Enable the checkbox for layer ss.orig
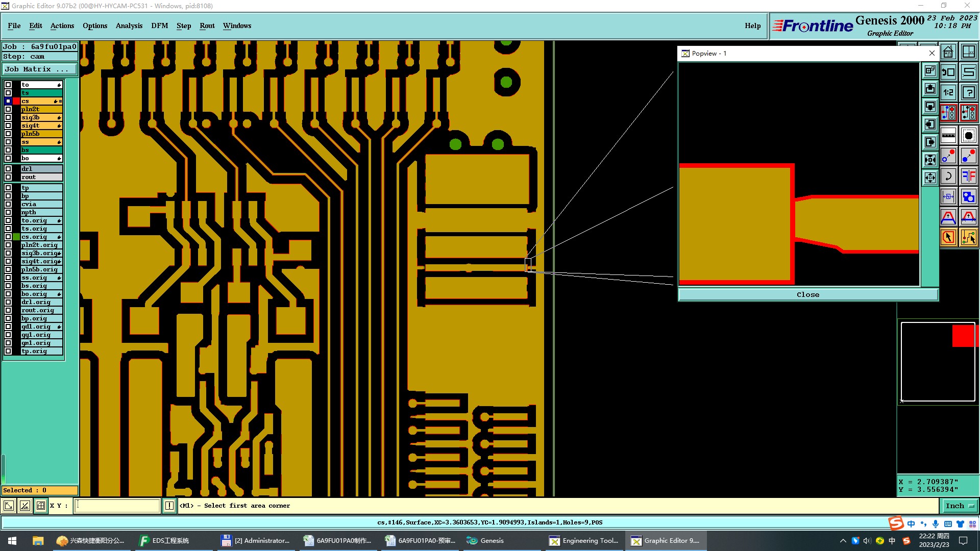 click(x=8, y=278)
